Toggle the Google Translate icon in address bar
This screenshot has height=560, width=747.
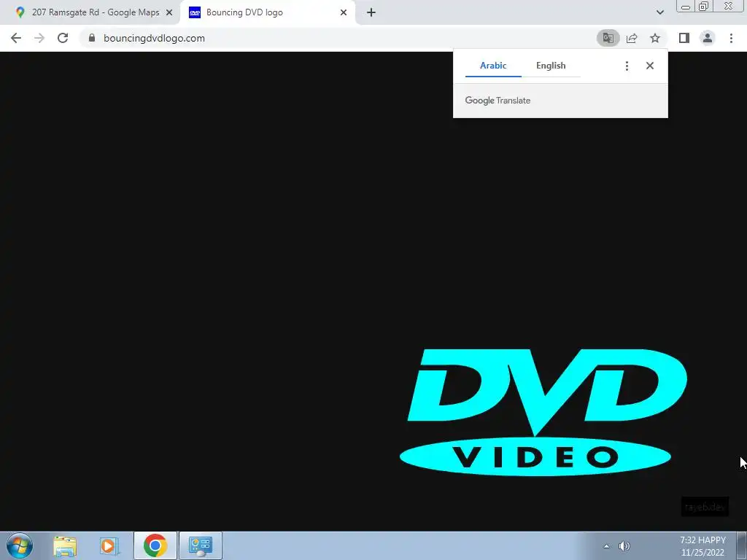[608, 38]
